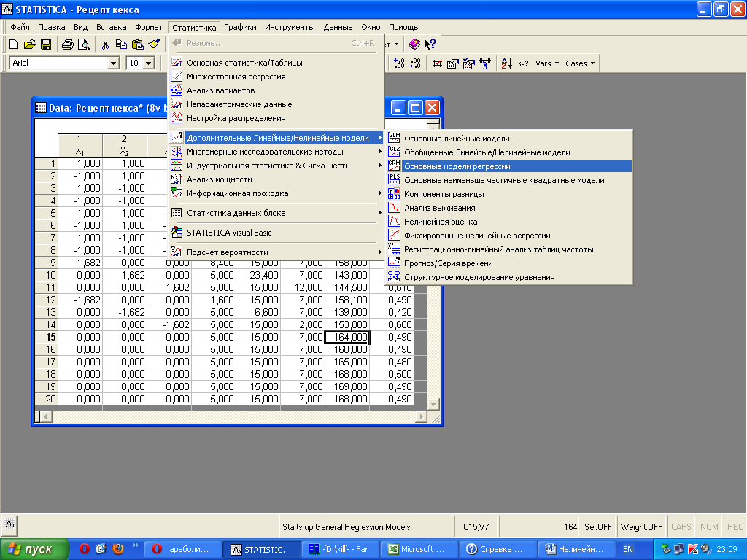Screen dimensions: 747x560
Task: Open the Правка menu
Action: [x=52, y=27]
